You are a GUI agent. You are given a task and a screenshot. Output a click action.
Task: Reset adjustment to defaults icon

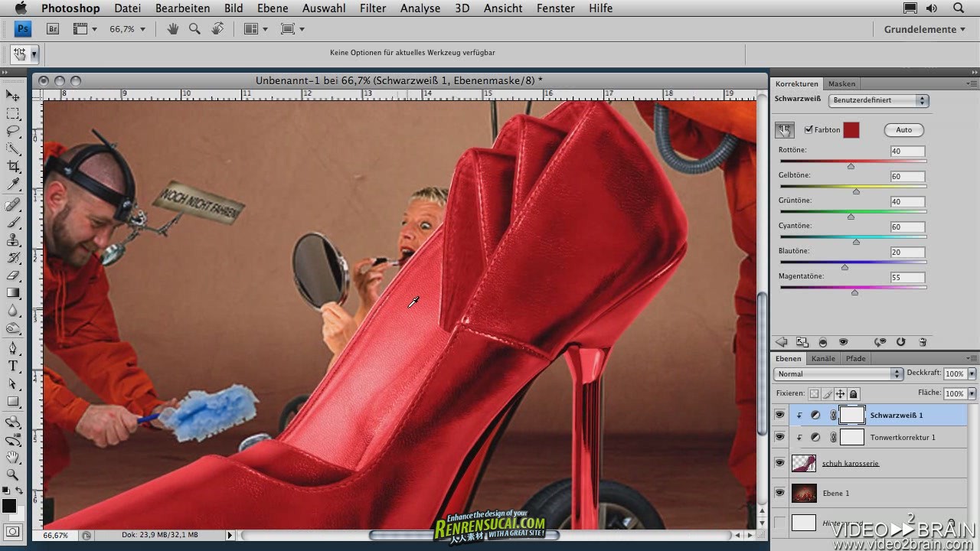[901, 342]
